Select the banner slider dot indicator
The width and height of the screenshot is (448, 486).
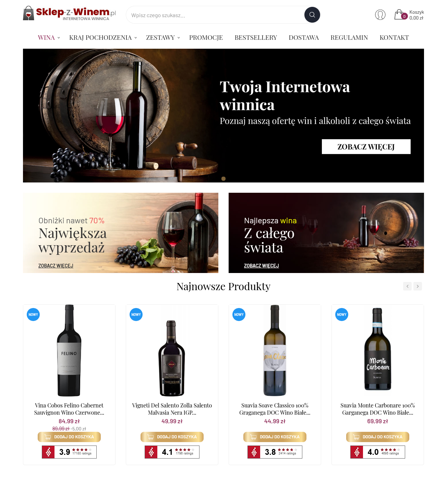click(223, 179)
